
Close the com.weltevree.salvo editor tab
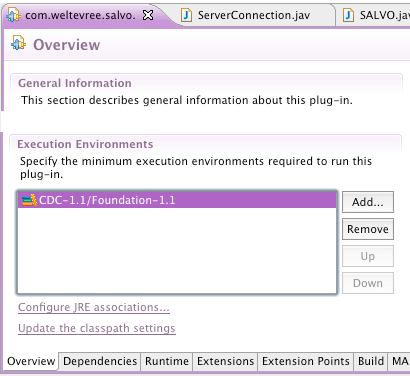pos(148,15)
